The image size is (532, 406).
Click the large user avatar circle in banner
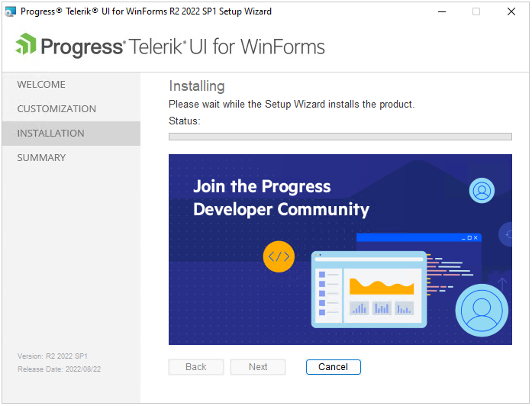[x=482, y=310]
